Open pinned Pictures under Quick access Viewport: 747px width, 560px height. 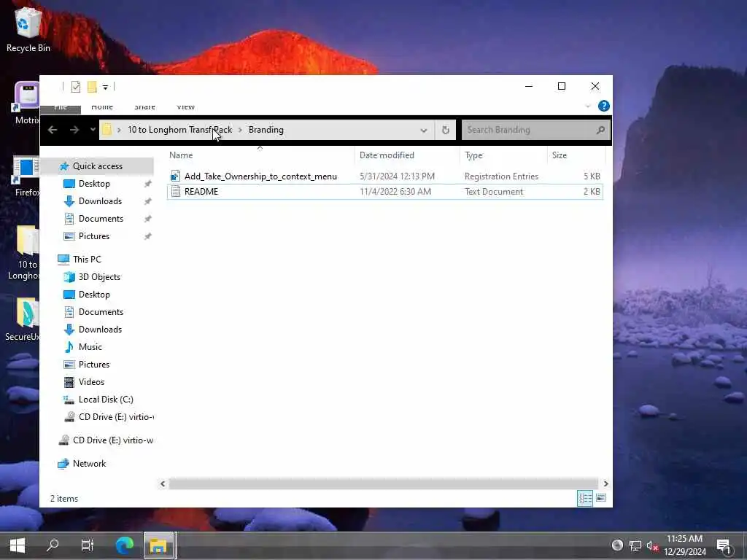click(94, 236)
